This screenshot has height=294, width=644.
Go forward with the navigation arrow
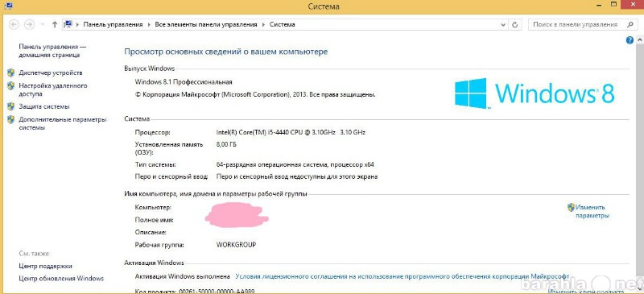click(x=29, y=25)
